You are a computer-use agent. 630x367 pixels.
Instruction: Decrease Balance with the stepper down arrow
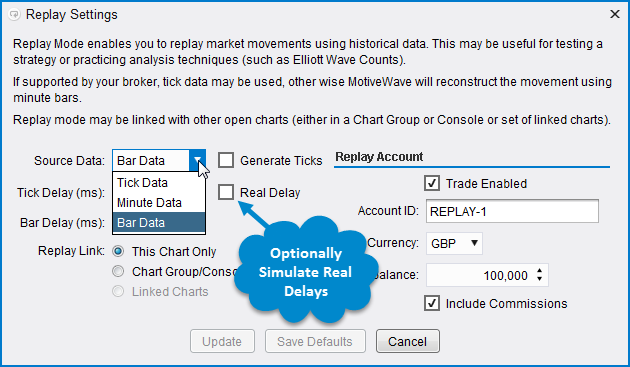pyautogui.click(x=540, y=279)
